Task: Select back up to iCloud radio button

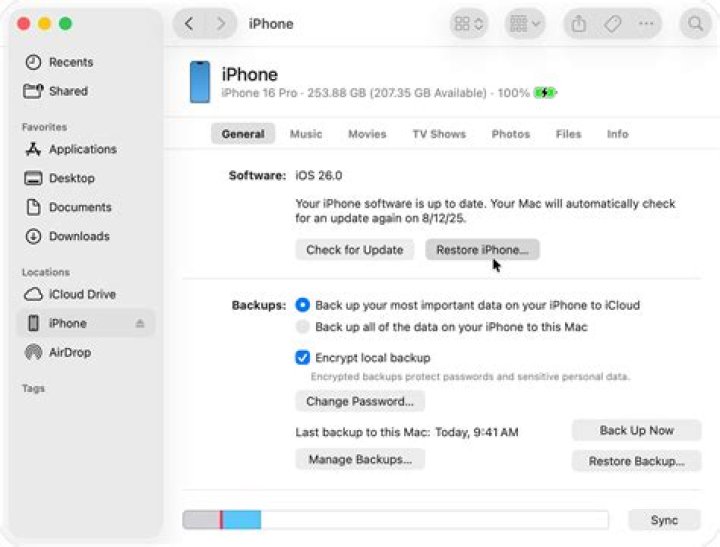Action: [x=303, y=305]
